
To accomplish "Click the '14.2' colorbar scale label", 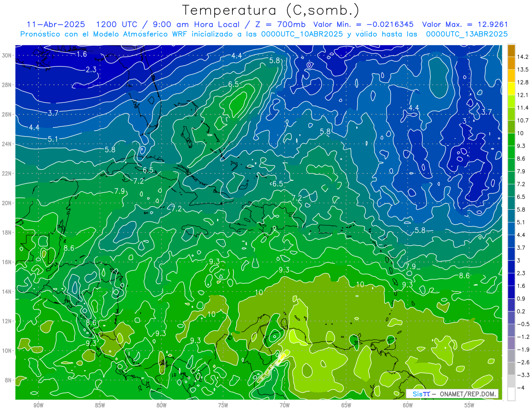I will [x=524, y=57].
